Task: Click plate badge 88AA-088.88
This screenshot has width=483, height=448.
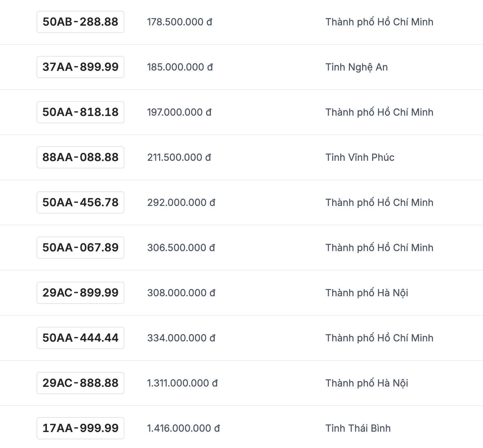Action: coord(80,157)
